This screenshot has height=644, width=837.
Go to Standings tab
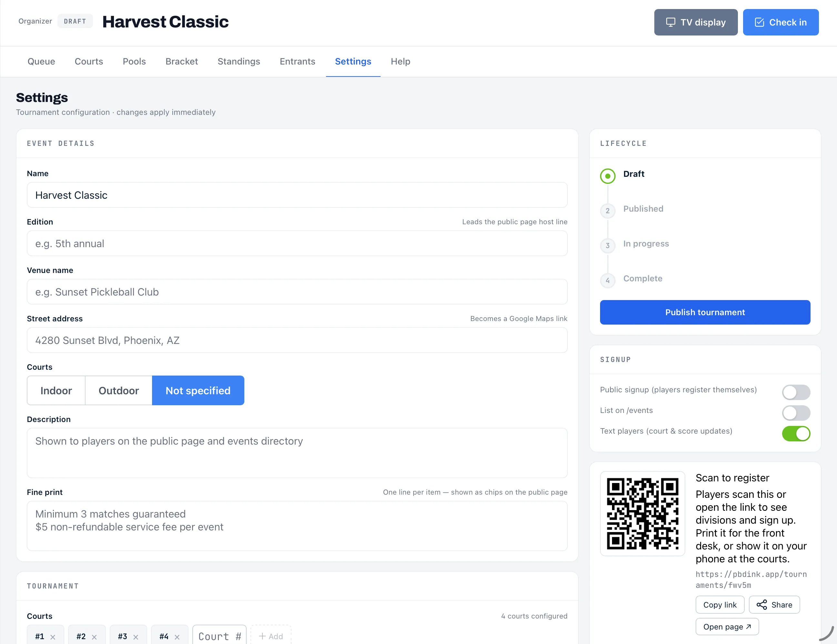click(x=239, y=61)
